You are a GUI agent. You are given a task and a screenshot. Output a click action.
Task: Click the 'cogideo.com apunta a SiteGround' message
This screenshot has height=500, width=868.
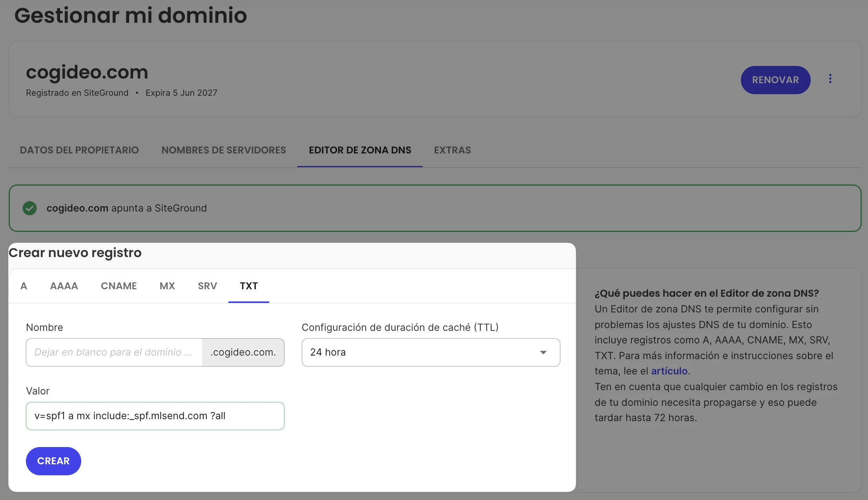[127, 208]
